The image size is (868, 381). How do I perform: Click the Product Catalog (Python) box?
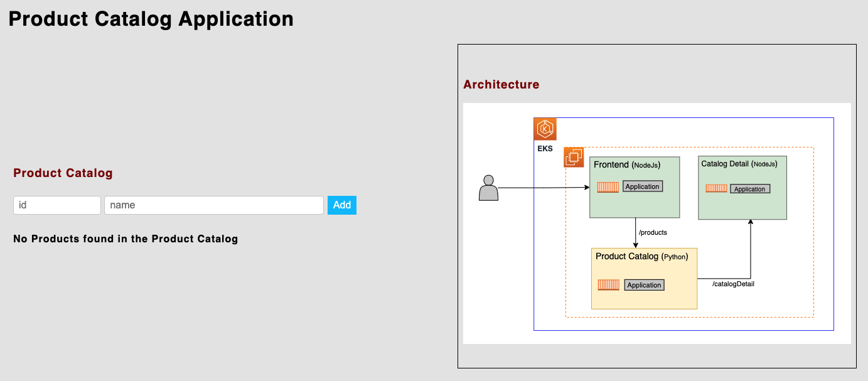point(643,277)
